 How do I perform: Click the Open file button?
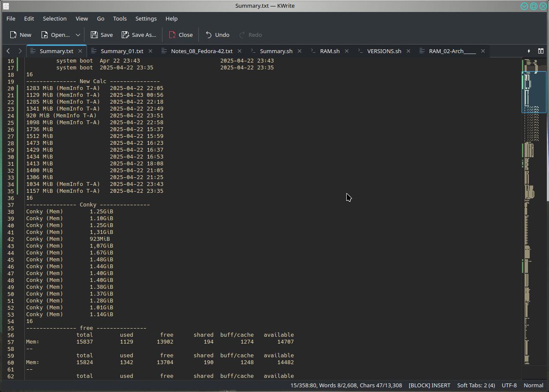[55, 35]
